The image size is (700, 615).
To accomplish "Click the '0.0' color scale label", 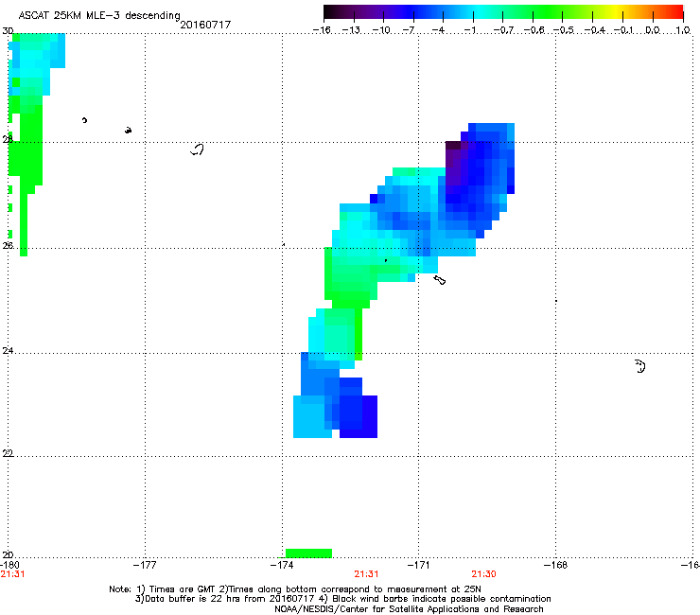I will pyautogui.click(x=653, y=30).
